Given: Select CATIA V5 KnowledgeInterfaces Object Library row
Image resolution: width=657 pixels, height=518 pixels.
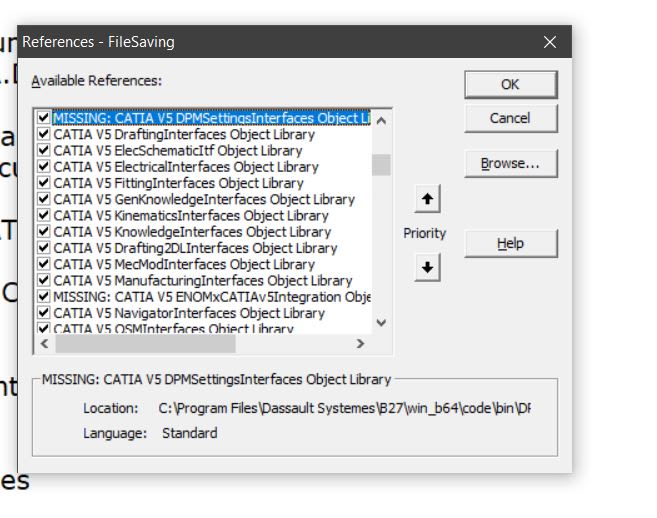Looking at the screenshot, I should point(192,232).
